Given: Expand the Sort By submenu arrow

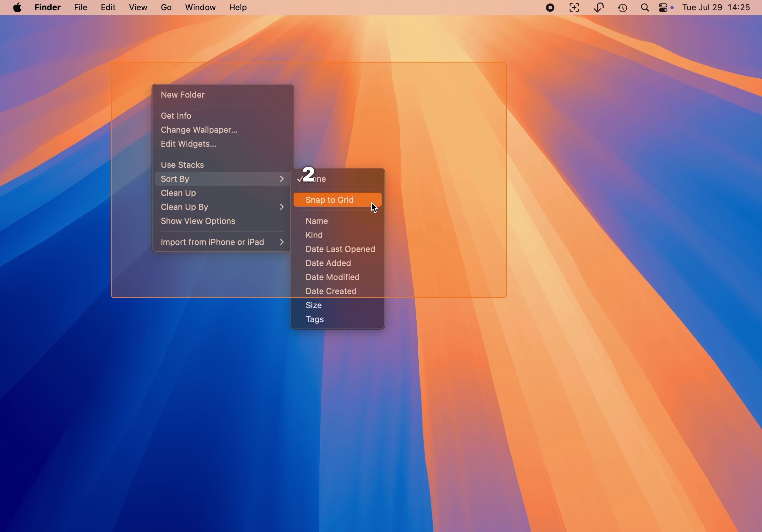Looking at the screenshot, I should pyautogui.click(x=281, y=179).
